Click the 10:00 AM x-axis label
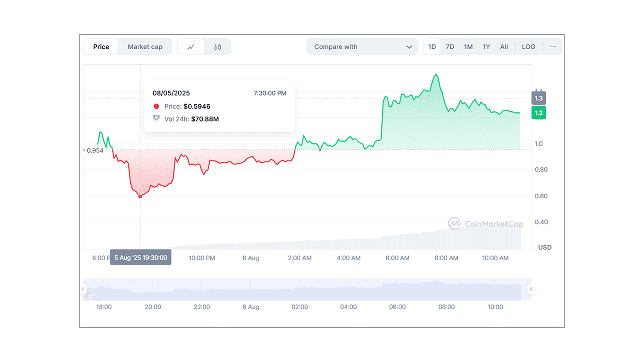 [495, 258]
